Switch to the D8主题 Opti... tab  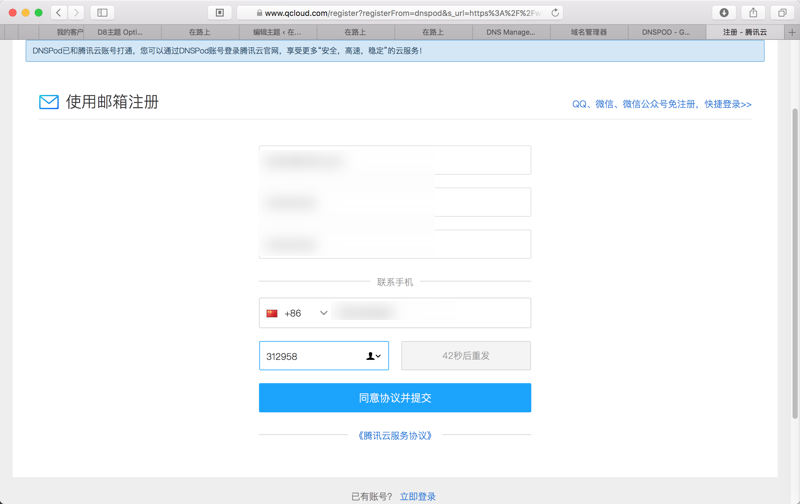pyautogui.click(x=120, y=32)
